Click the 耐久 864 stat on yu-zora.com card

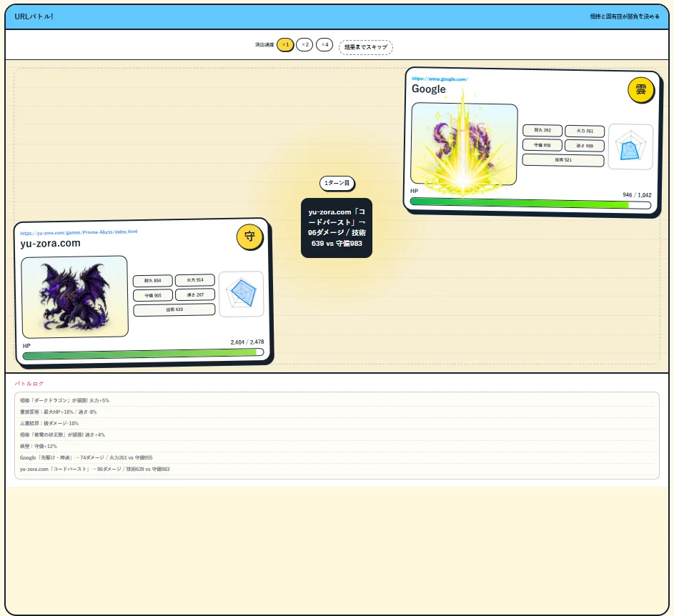[x=152, y=281]
